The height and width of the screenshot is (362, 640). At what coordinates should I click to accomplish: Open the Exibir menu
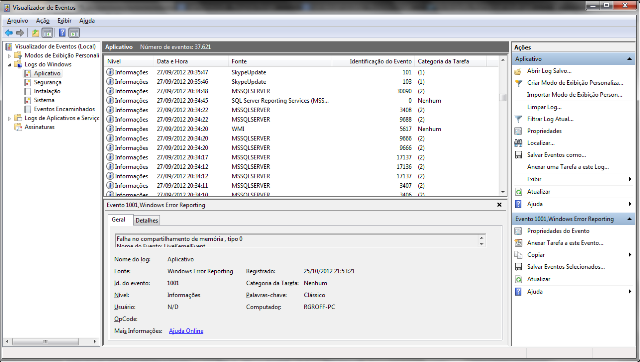(x=64, y=21)
